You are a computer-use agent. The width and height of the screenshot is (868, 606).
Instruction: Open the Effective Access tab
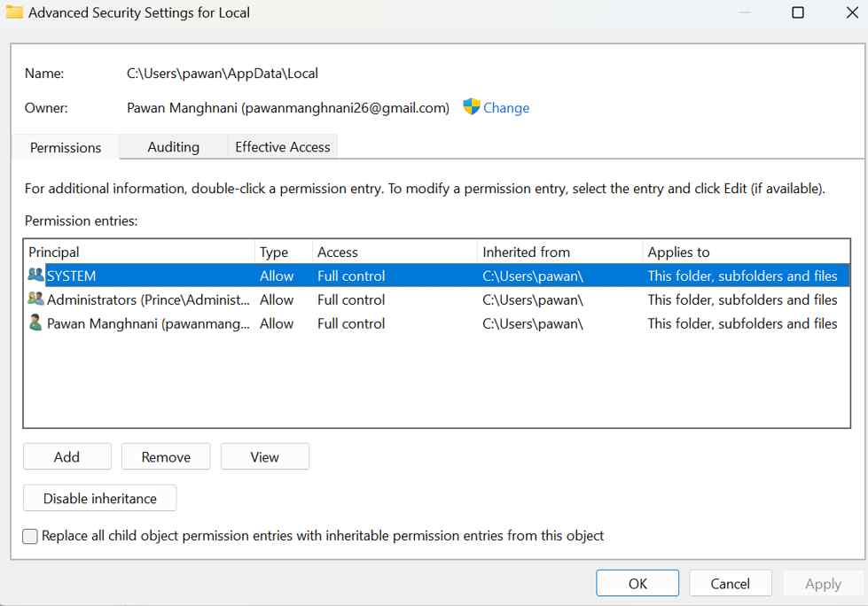[x=282, y=147]
